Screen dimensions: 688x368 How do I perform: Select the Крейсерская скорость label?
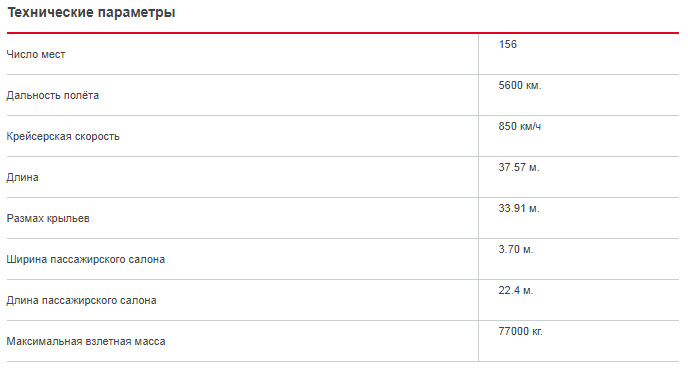(x=63, y=136)
